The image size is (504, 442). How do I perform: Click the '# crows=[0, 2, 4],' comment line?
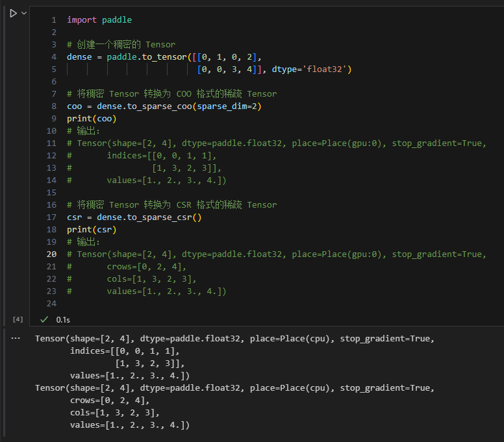(x=127, y=267)
